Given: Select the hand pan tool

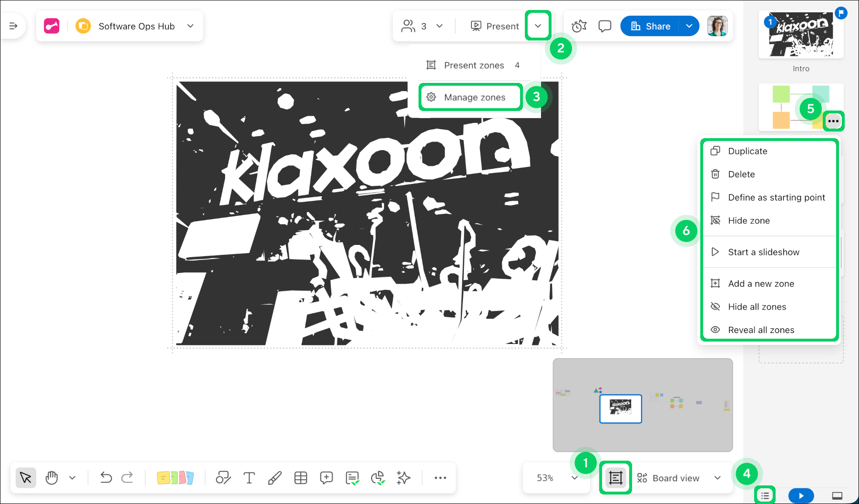Looking at the screenshot, I should tap(51, 478).
